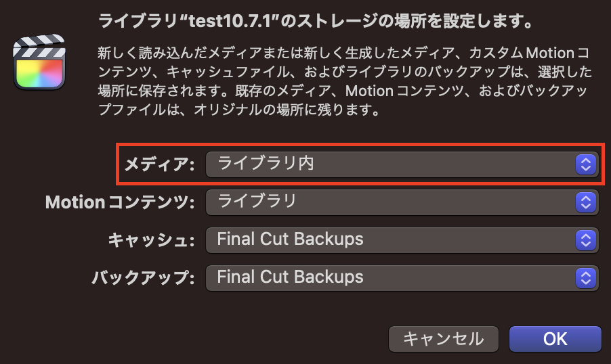Click the Motionコンテンツ: field label
The image size is (611, 364).
121,202
